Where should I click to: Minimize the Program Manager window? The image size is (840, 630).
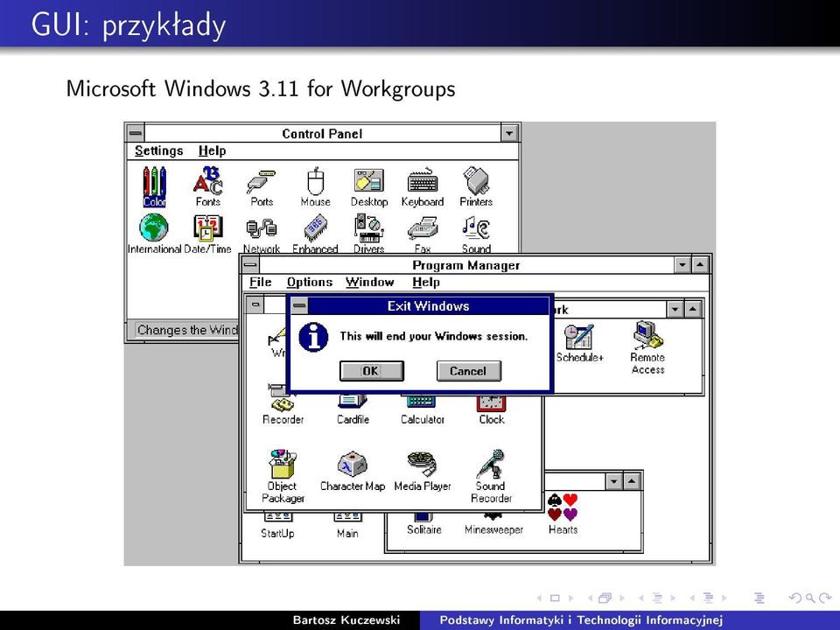click(x=682, y=264)
